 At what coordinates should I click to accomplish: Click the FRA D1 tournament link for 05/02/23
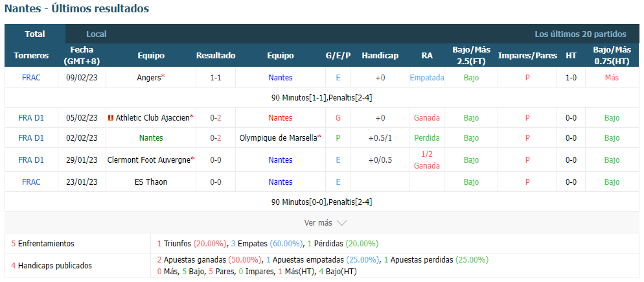point(31,118)
